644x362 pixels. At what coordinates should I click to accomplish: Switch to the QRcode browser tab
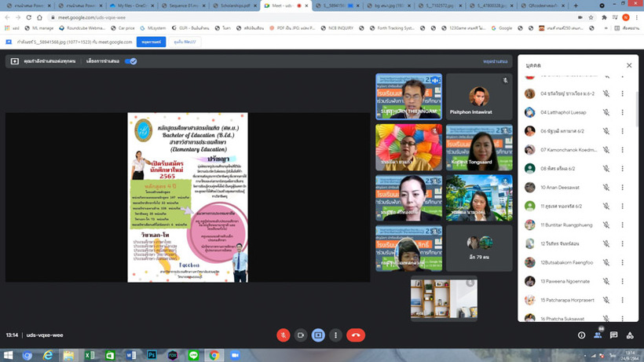point(542,5)
